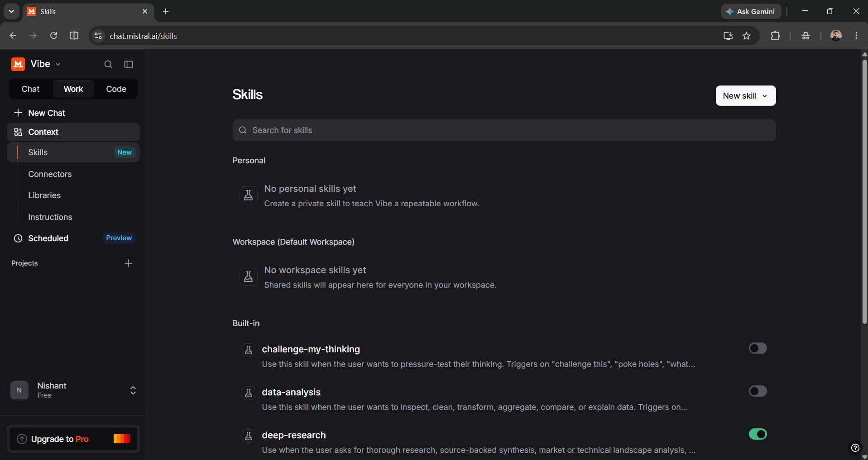Focus the Search for skills field

(504, 130)
